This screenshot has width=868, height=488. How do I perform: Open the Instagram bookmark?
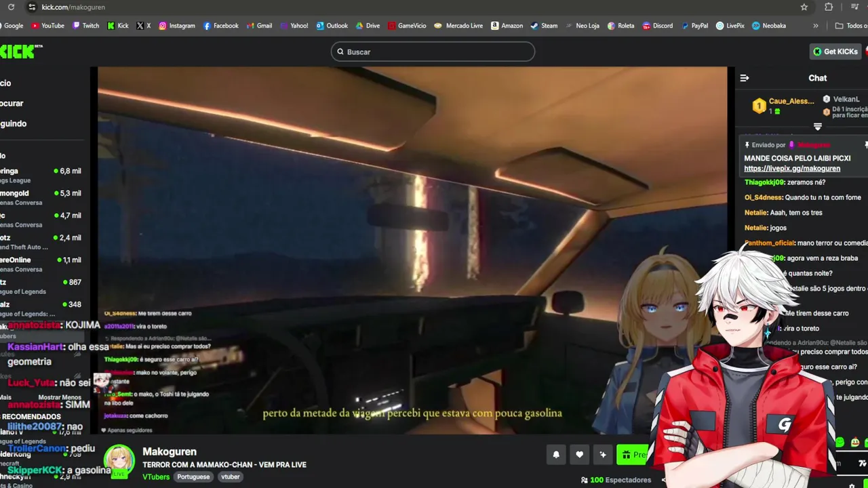pyautogui.click(x=176, y=26)
